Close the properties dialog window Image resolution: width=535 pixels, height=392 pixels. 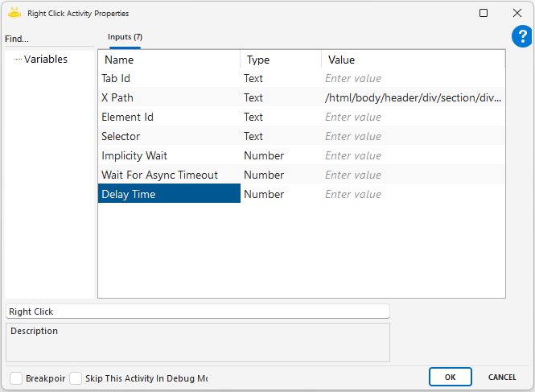point(517,13)
